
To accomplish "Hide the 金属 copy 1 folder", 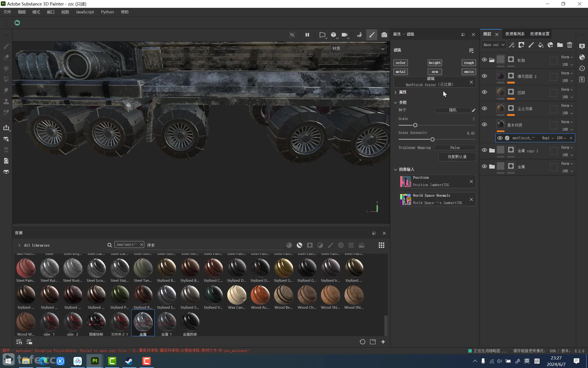I will click(x=484, y=150).
